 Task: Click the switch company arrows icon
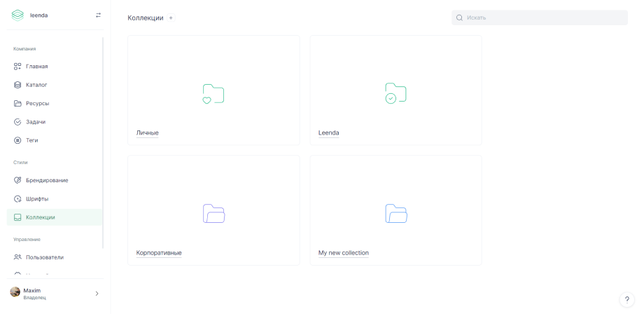98,15
